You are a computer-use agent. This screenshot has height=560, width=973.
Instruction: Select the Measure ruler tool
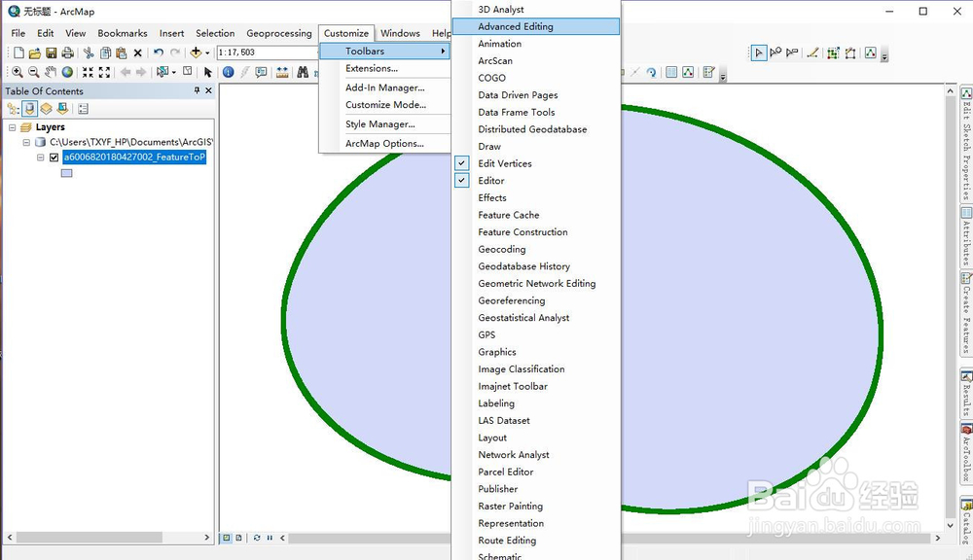coord(282,72)
